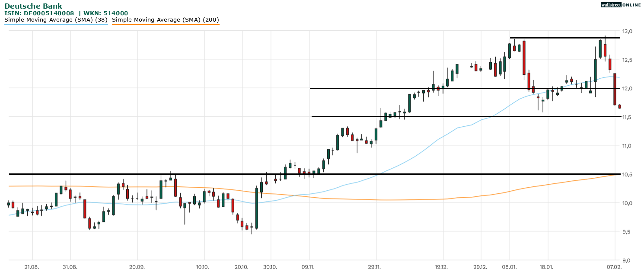The height and width of the screenshot is (269, 644).
Task: Select the 21.08. date on the time axis
Action: [x=32, y=267]
